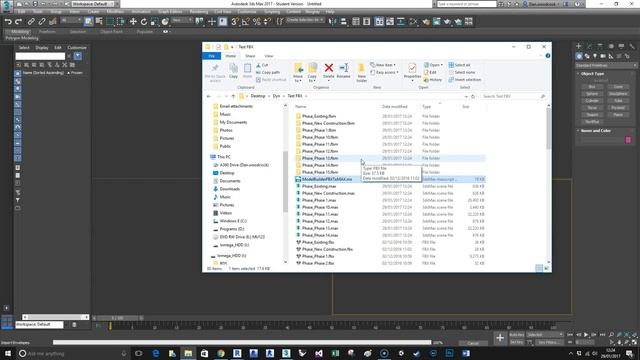Toggle the Spinner Snap button
The width and height of the screenshot is (640, 360).
point(268,22)
